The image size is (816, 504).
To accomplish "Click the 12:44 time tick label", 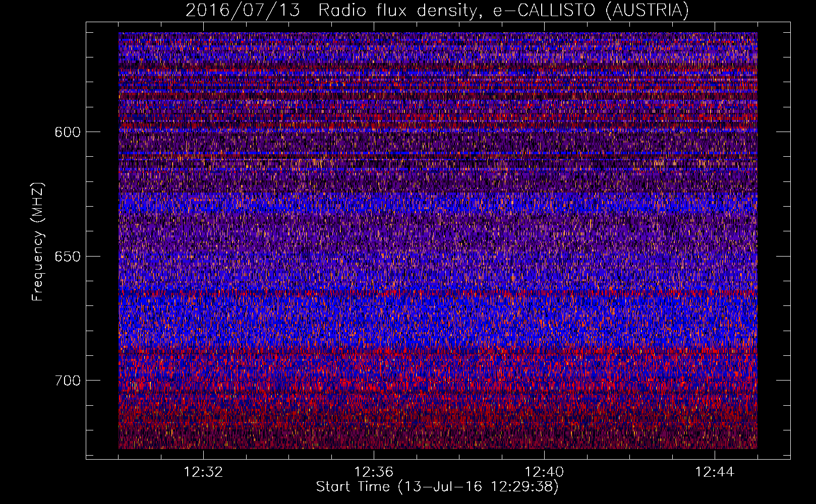I will [x=715, y=472].
